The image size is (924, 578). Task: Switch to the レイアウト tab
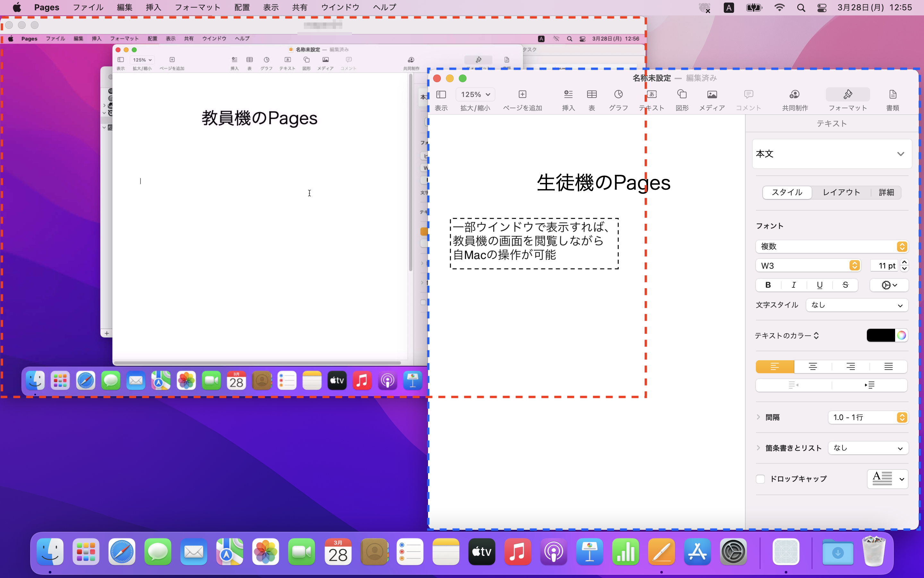coord(841,192)
